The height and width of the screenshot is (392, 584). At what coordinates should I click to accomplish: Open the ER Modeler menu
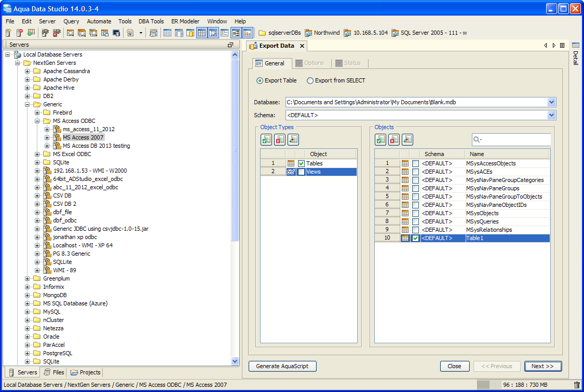(x=185, y=22)
